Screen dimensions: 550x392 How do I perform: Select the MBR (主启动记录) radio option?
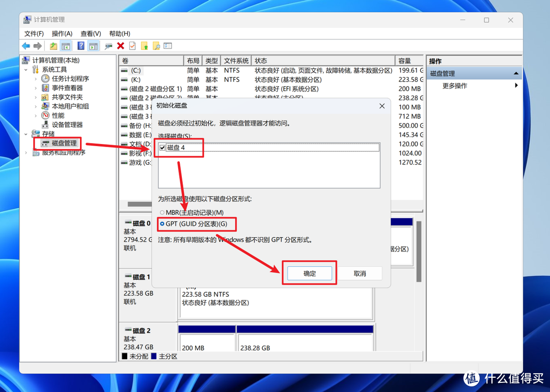click(162, 212)
